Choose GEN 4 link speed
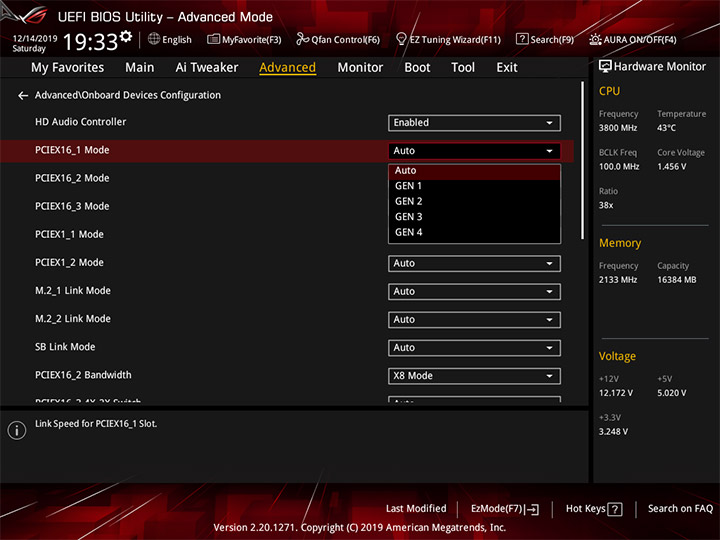 click(474, 232)
